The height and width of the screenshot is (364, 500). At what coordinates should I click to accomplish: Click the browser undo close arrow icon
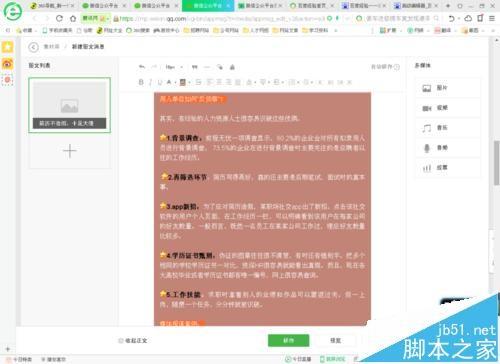(451, 18)
